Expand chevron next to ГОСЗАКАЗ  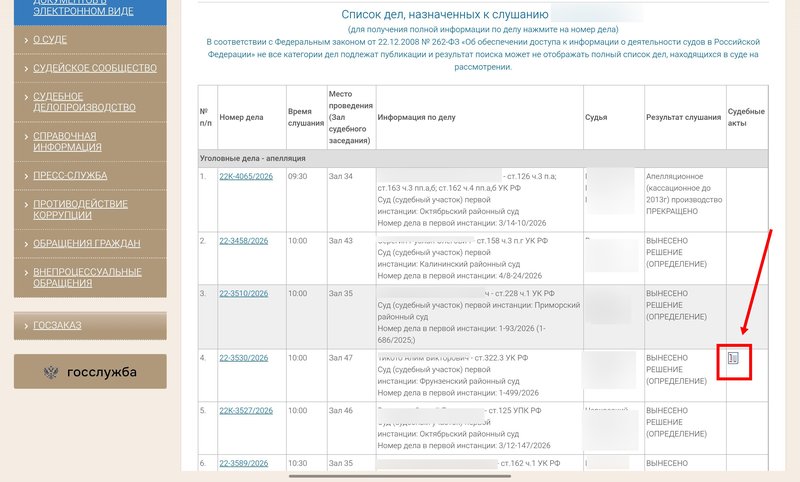[x=26, y=325]
